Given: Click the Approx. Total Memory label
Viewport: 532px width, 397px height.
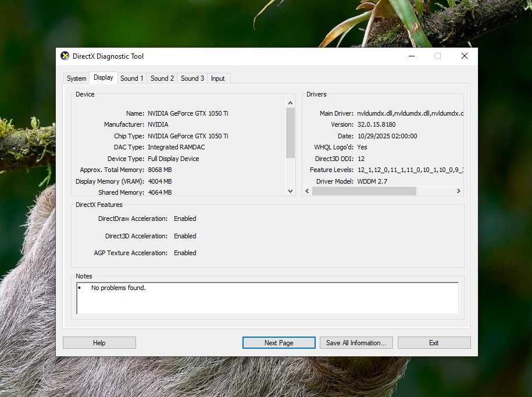Looking at the screenshot, I should click(x=112, y=170).
